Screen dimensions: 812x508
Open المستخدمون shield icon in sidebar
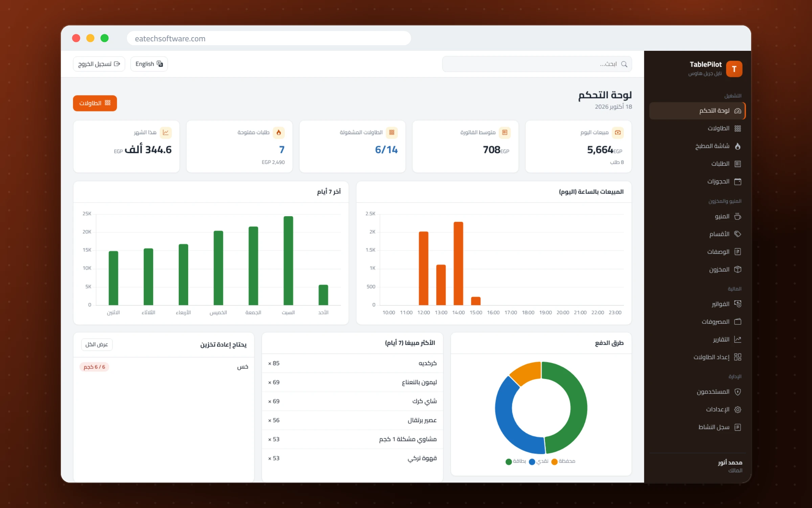click(738, 392)
